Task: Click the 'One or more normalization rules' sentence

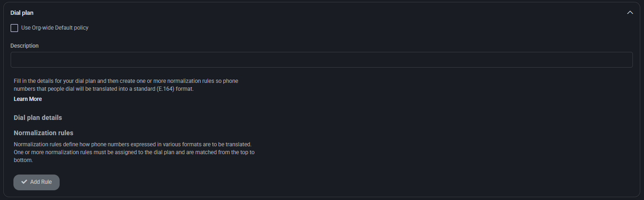Action: [134, 152]
